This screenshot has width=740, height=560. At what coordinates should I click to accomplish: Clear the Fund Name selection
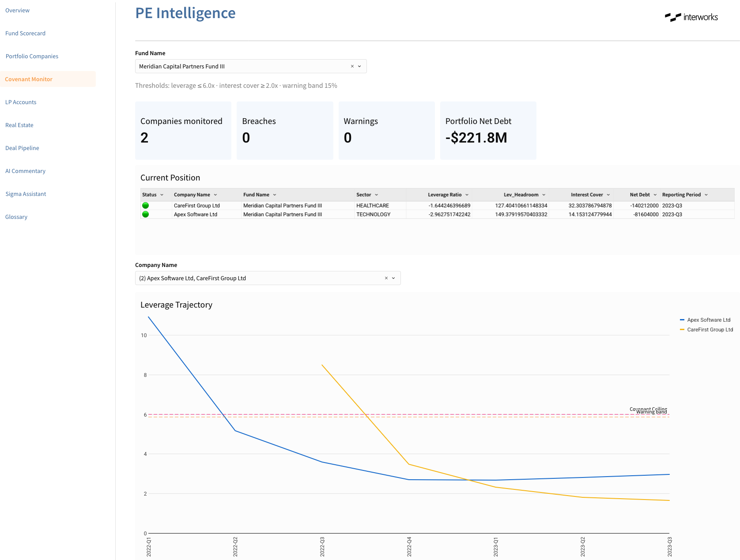pos(352,66)
